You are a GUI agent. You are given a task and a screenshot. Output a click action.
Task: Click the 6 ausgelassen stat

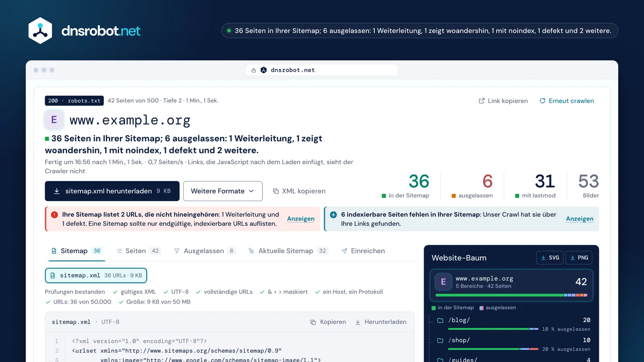pos(473,186)
